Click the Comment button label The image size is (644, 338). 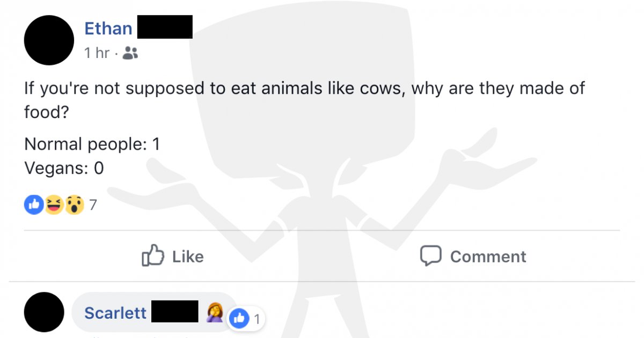(488, 256)
